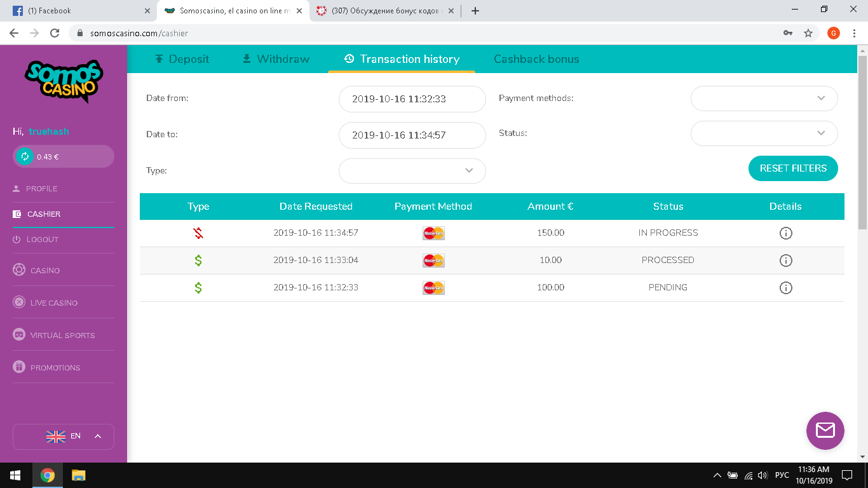Switch to the Deposit tab
Viewport: 868px width, 488px height.
click(x=182, y=59)
